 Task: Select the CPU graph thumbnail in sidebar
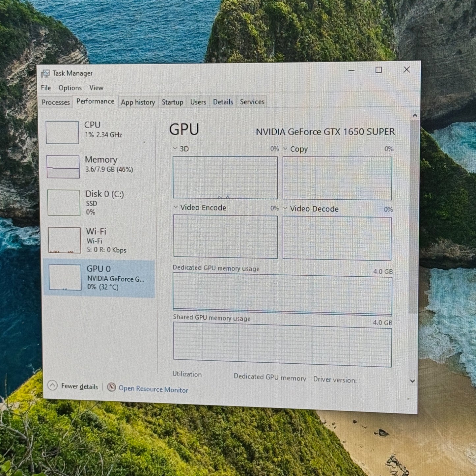tap(63, 133)
